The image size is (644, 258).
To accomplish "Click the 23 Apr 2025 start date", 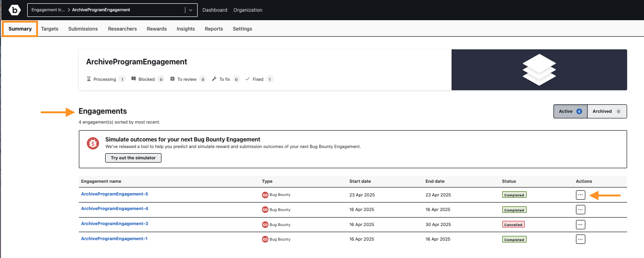I will click(x=362, y=195).
